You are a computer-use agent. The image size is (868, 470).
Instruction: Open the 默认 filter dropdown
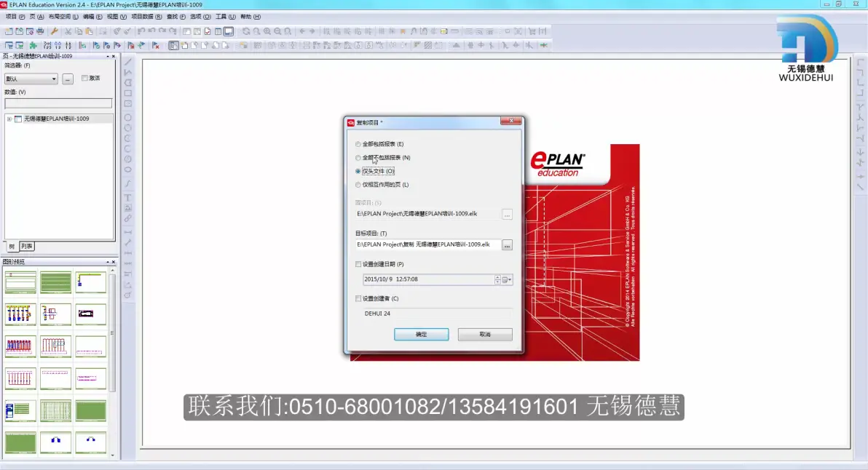[31, 79]
